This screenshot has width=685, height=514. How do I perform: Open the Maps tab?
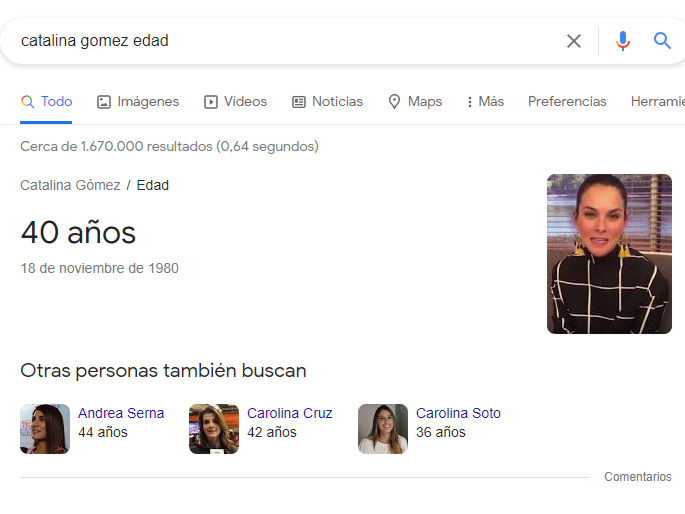coord(415,101)
